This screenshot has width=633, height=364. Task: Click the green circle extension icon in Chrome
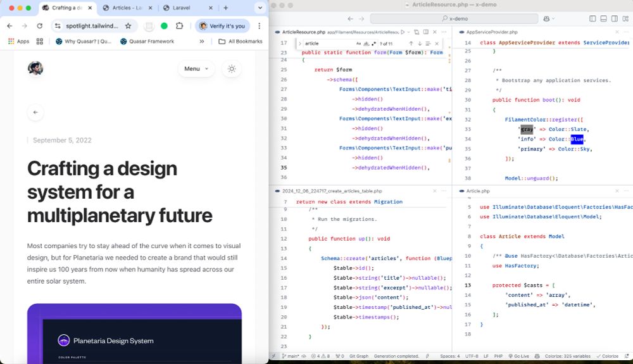[164, 26]
